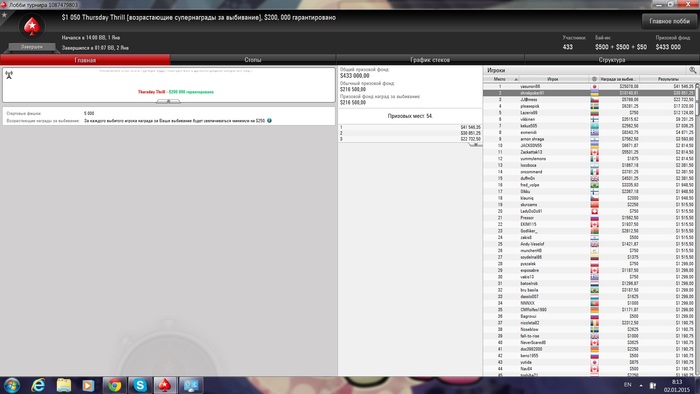Open the Столы tab

click(x=253, y=60)
